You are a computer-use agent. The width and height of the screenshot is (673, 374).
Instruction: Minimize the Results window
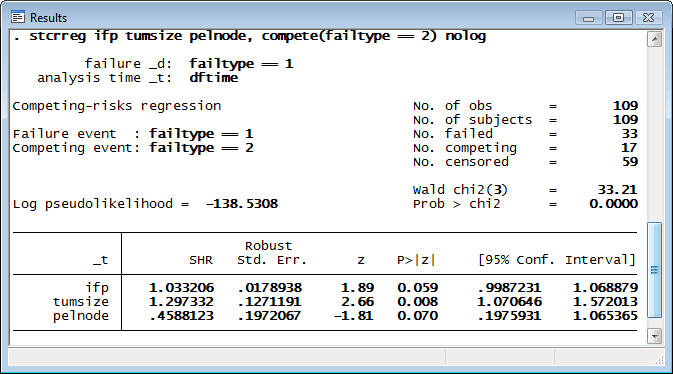click(x=589, y=18)
